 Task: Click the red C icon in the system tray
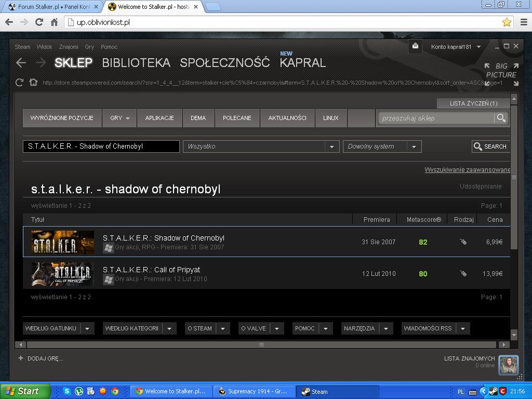(502, 392)
